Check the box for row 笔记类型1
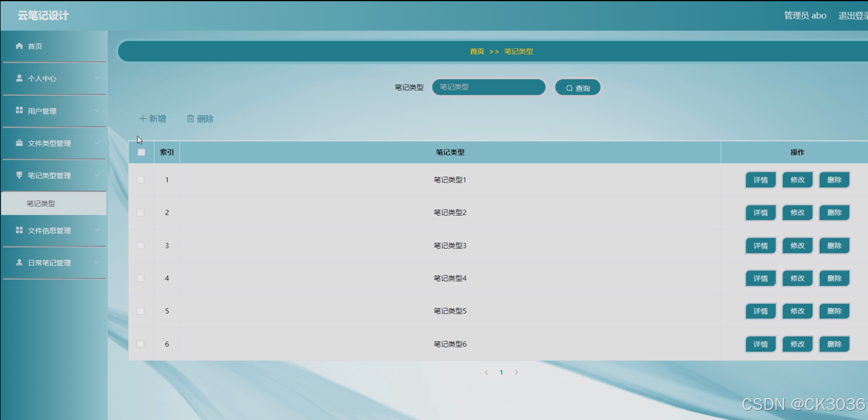This screenshot has height=420, width=868. pos(140,180)
